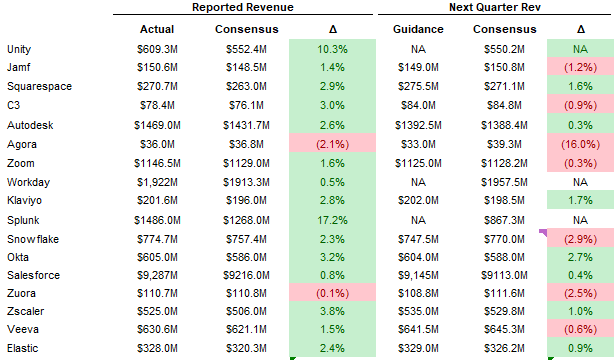Click Snowflake actual $774.7M
This screenshot has width=614, height=360.
tap(157, 239)
